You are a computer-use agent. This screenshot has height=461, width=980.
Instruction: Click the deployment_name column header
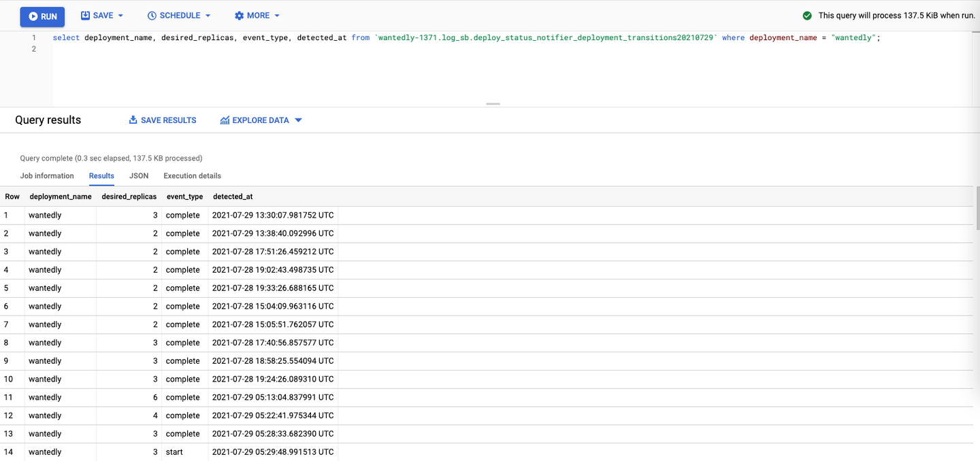point(61,197)
